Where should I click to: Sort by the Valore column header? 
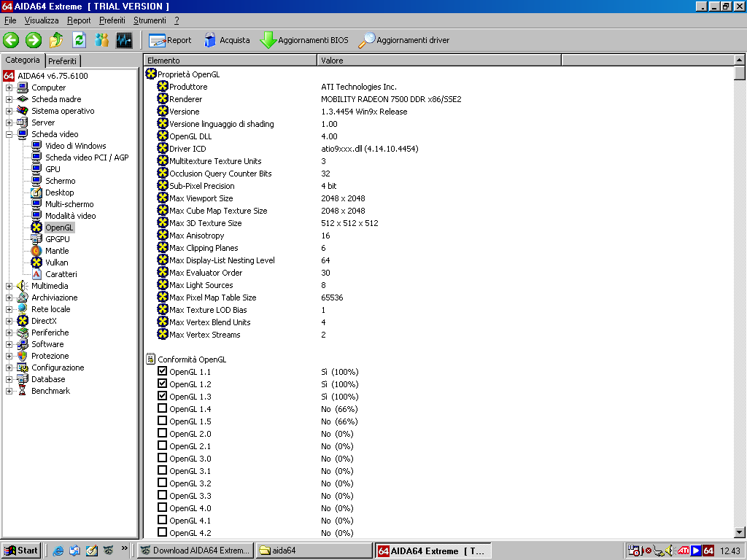pyautogui.click(x=439, y=60)
